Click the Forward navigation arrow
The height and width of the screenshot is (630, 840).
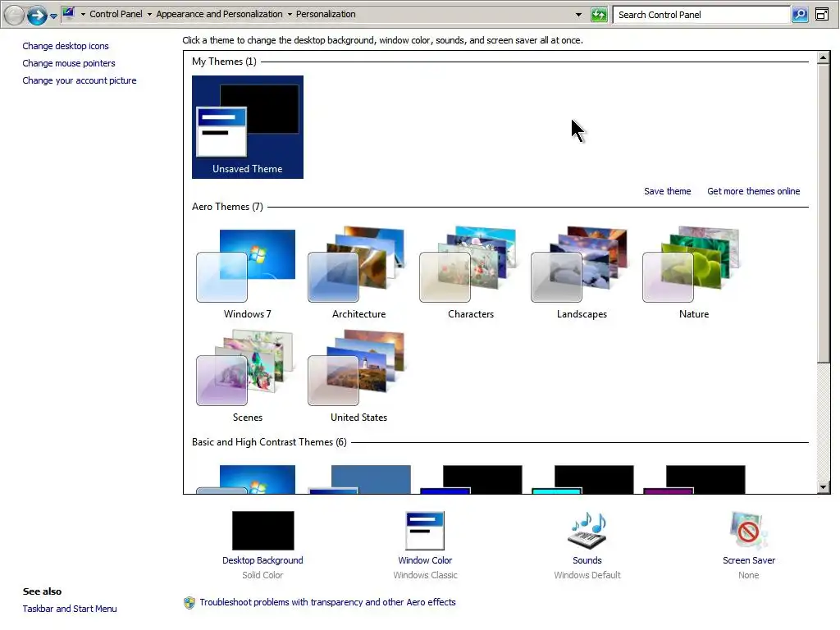click(36, 15)
